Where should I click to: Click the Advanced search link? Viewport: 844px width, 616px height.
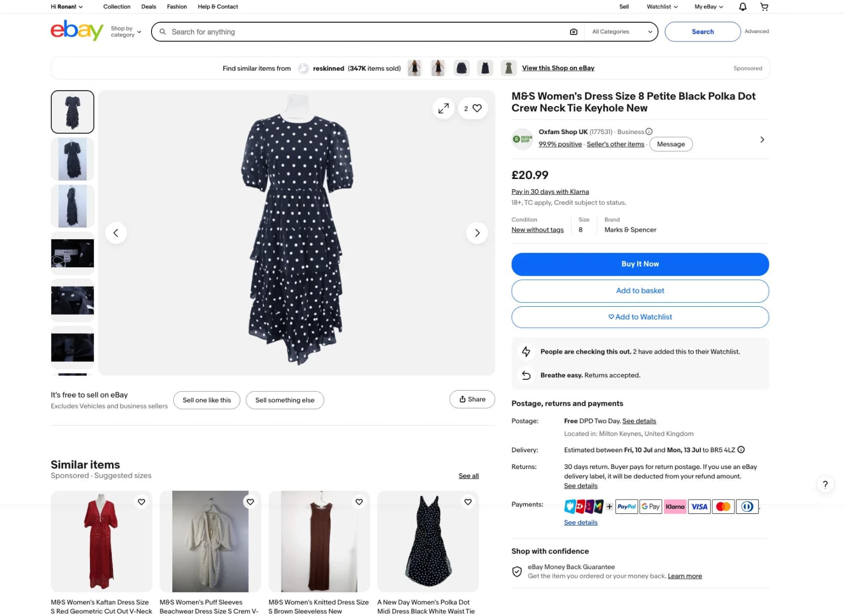(x=757, y=31)
